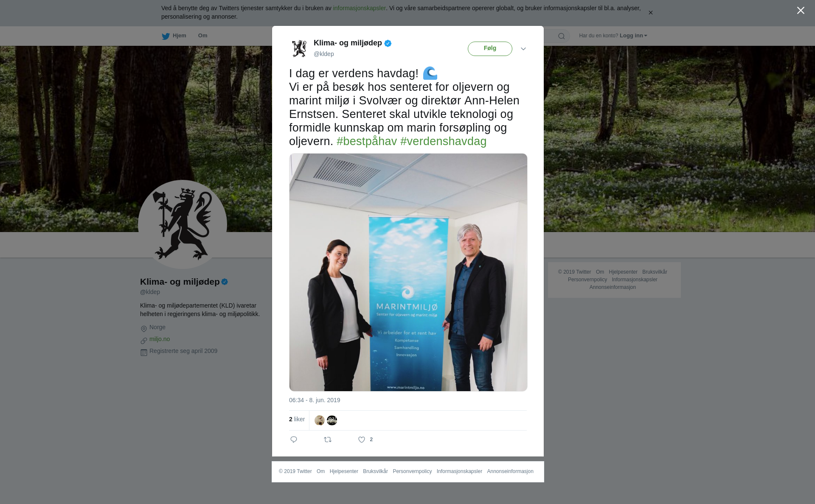This screenshot has width=815, height=504.
Task: Open the first liker's avatar
Action: coord(320,420)
